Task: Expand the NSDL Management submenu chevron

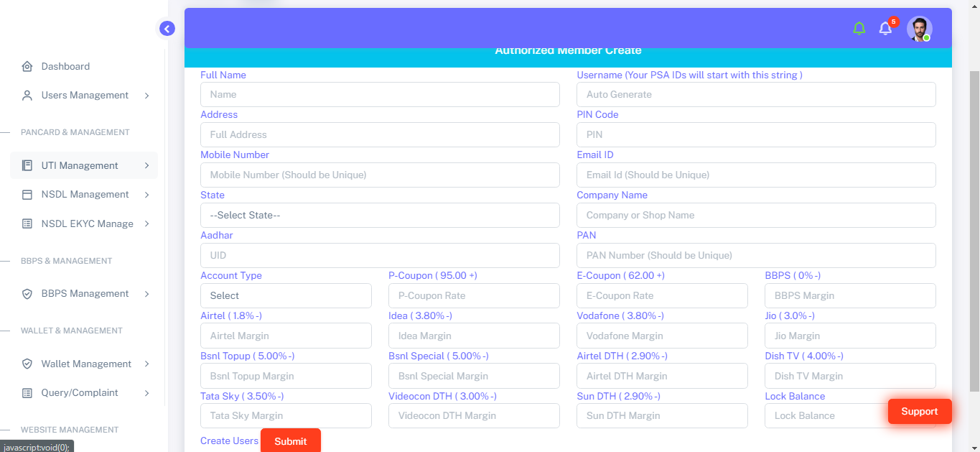Action: 146,194
